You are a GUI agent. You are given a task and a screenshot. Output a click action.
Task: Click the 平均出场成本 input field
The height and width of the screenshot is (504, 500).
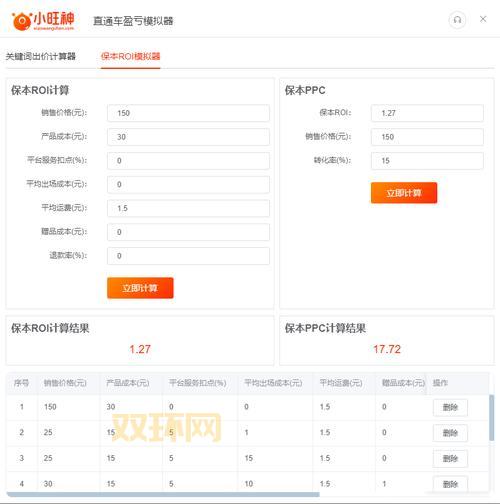188,184
